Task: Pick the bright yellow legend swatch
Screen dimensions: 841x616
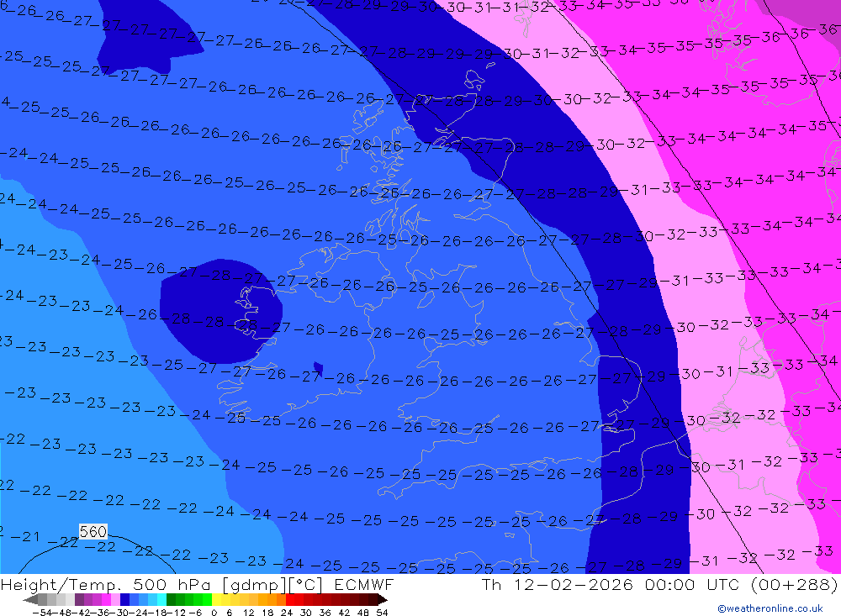Action: click(x=216, y=599)
